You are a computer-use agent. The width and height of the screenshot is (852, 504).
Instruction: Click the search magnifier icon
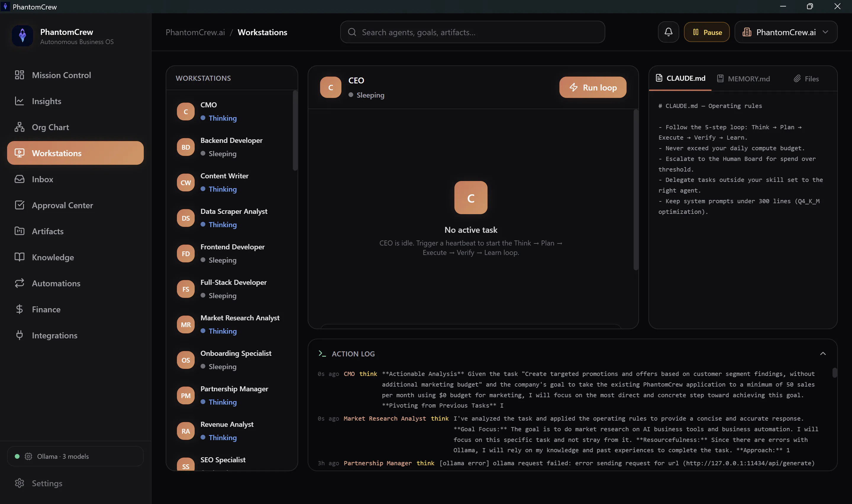352,32
